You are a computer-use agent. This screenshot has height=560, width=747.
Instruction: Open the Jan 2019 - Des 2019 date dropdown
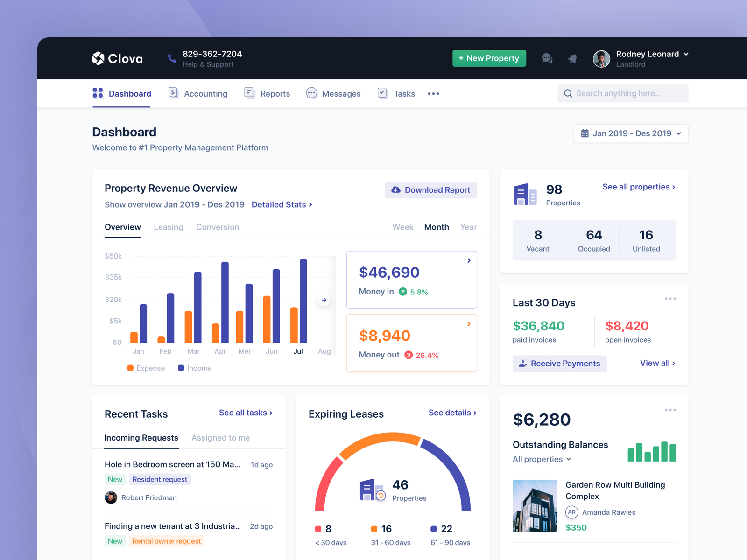click(631, 133)
